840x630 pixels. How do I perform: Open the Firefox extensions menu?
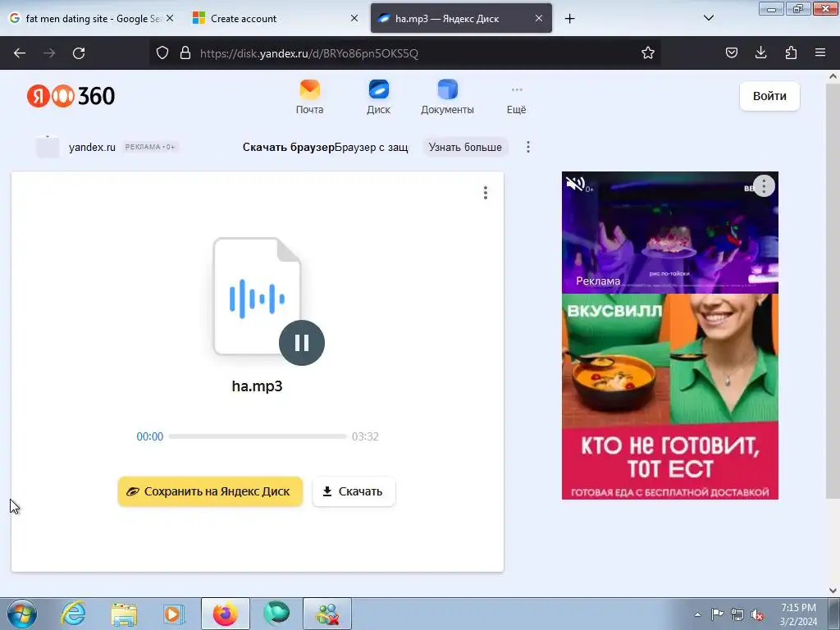point(791,52)
